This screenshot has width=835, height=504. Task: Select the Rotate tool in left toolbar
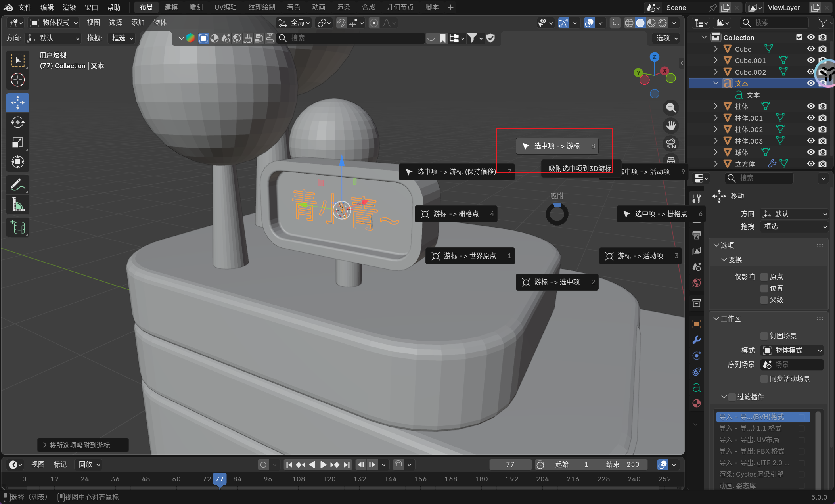tap(17, 122)
